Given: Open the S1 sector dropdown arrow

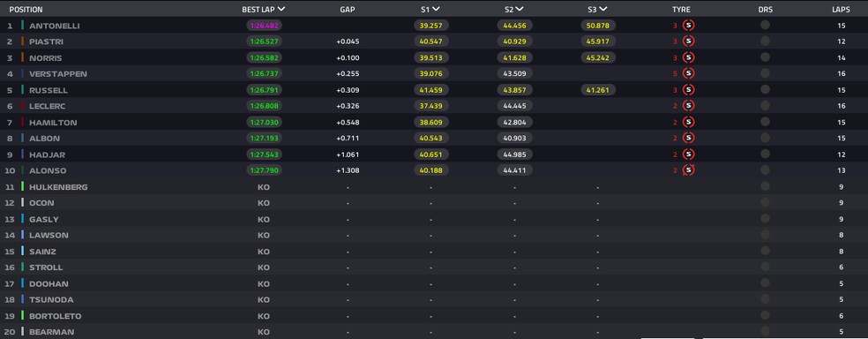Looking at the screenshot, I should tap(437, 9).
